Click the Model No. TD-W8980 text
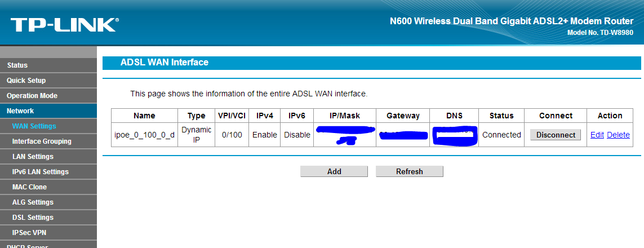The height and width of the screenshot is (248, 644). (600, 33)
